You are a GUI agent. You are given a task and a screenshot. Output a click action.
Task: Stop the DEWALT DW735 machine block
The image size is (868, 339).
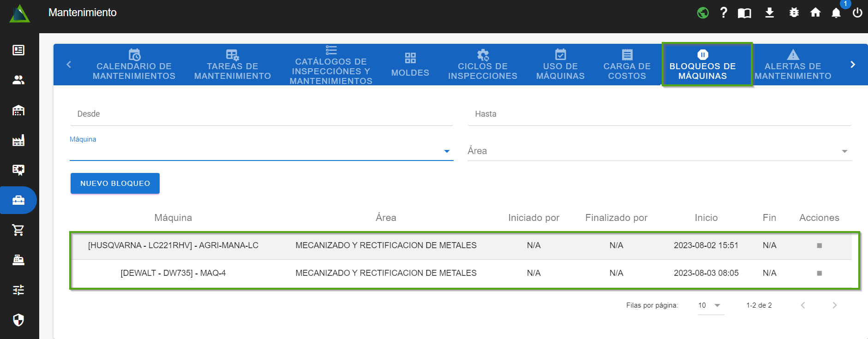pyautogui.click(x=819, y=273)
